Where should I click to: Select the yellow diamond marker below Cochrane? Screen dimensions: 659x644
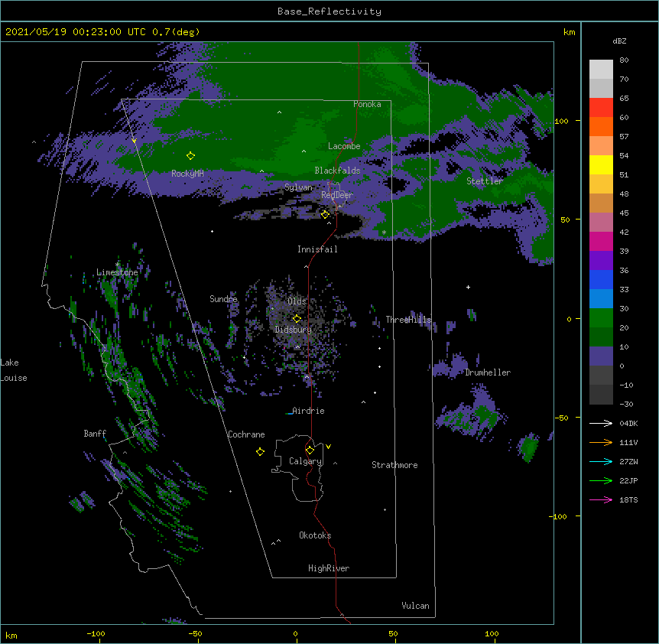point(260,452)
